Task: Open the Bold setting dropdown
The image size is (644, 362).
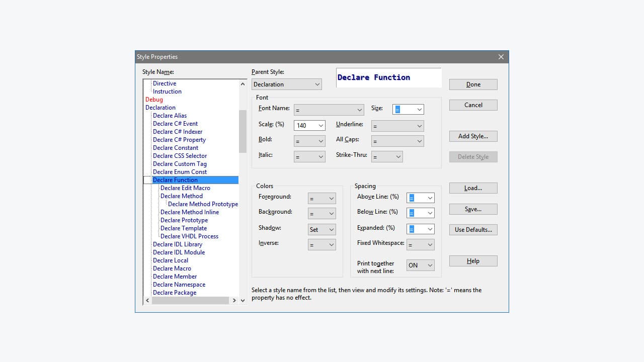Action: tap(309, 141)
